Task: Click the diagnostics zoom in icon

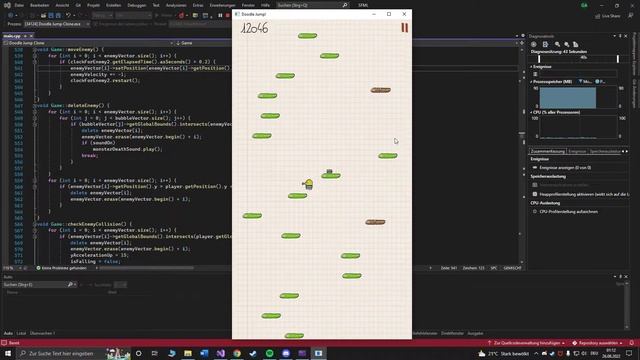Action: tap(557, 44)
